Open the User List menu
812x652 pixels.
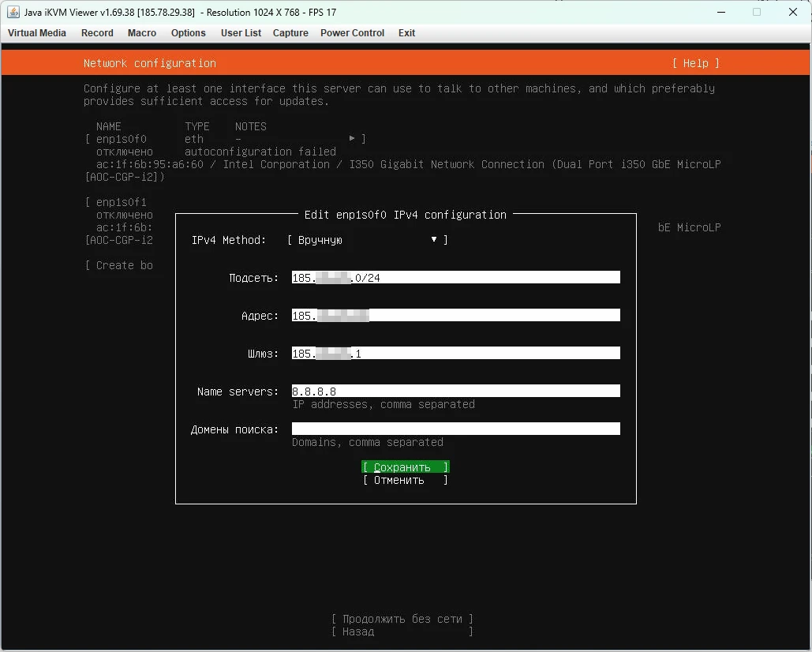(241, 33)
